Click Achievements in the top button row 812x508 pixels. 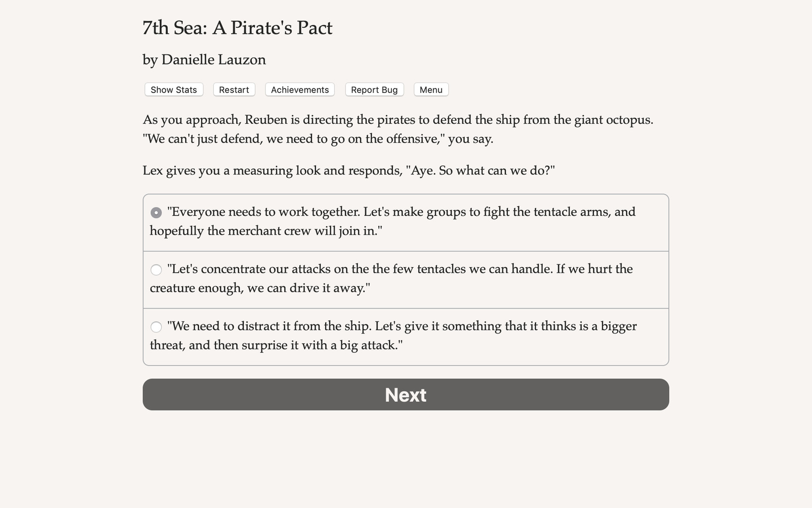pyautogui.click(x=299, y=89)
